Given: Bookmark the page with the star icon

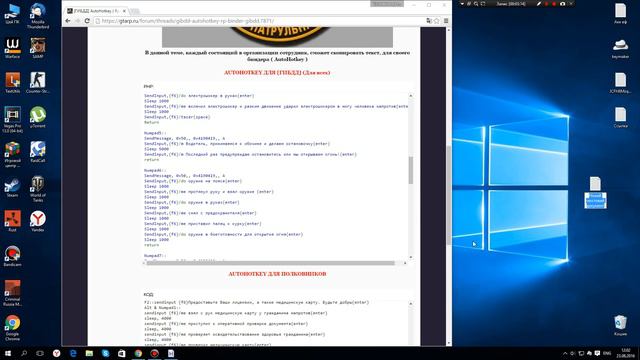Looking at the screenshot, I should 436,21.
